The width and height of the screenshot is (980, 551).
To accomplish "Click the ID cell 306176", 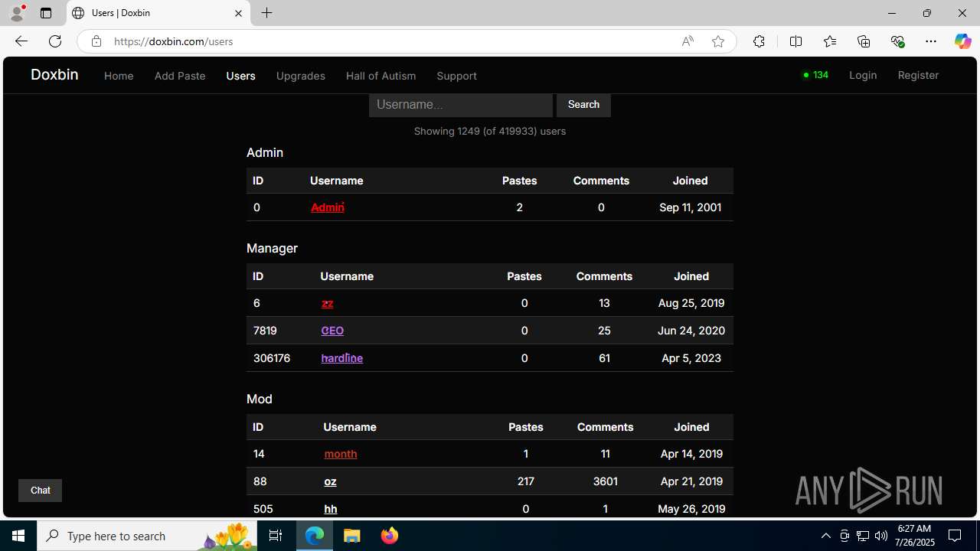I will 272,358.
